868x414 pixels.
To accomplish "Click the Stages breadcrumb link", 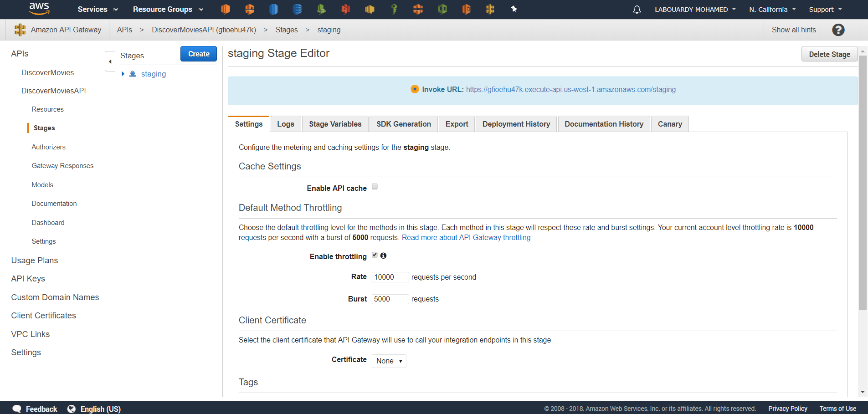I will (287, 30).
